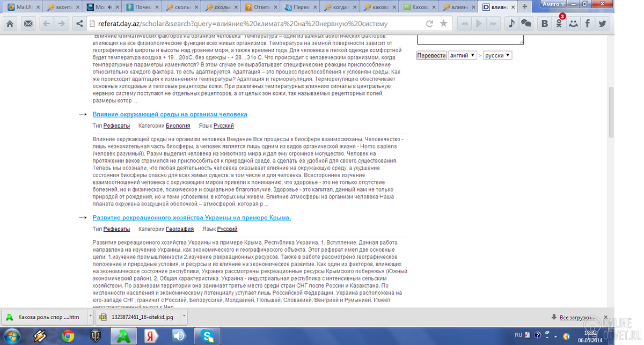Open the music note panel
Image resolution: width=644 pixels, height=345 pixels.
pyautogui.click(x=511, y=24)
